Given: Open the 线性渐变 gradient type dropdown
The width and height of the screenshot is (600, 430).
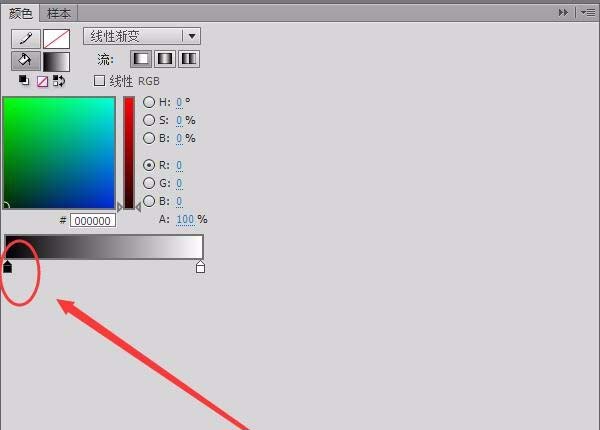Looking at the screenshot, I should tap(142, 36).
